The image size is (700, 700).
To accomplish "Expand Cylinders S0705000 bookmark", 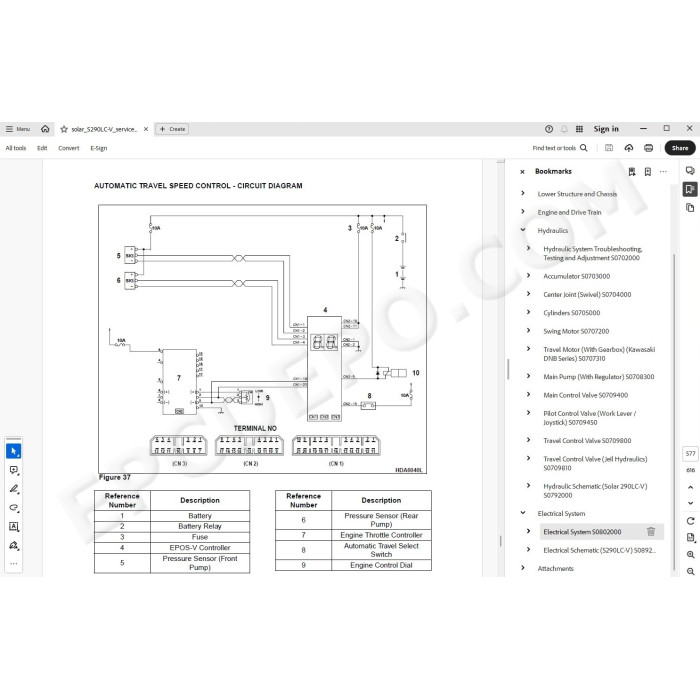I will point(529,312).
